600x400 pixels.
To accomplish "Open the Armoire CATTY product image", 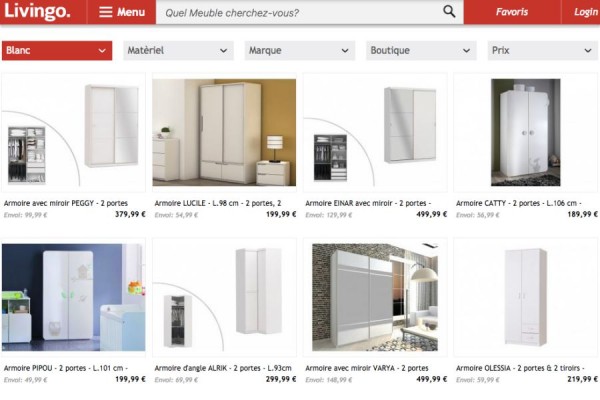I will click(x=525, y=131).
